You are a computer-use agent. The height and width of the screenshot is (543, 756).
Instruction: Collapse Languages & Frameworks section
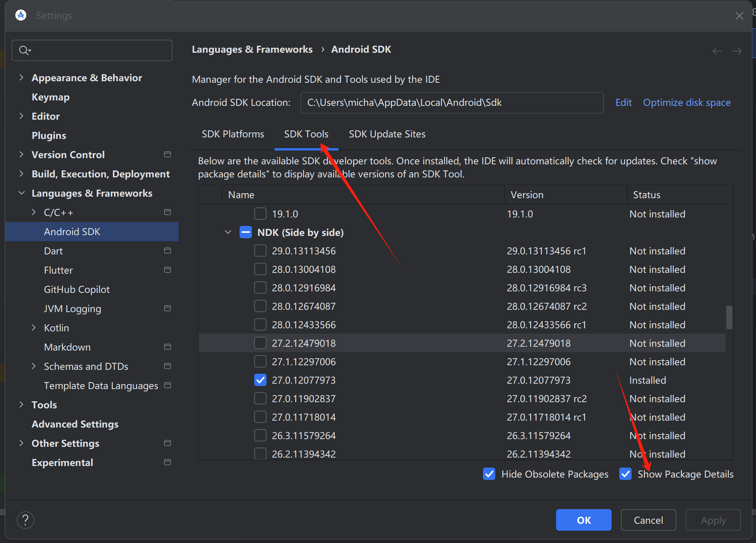pyautogui.click(x=22, y=193)
